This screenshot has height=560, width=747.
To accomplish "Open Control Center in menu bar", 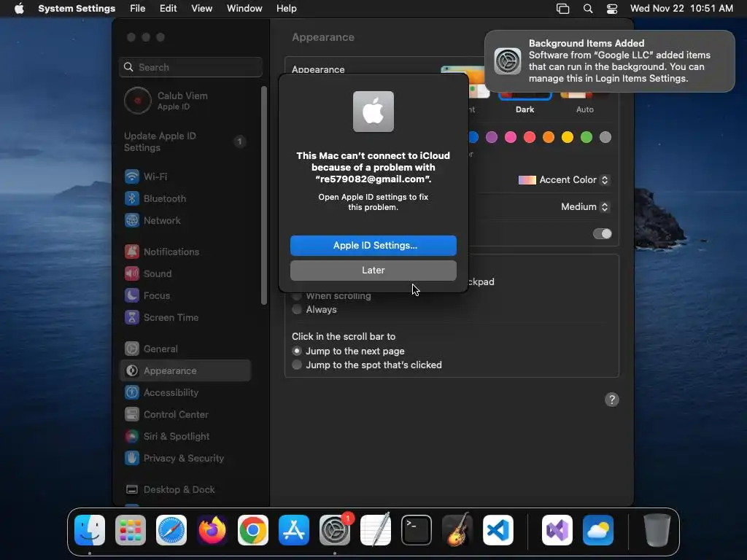I will 612,9.
